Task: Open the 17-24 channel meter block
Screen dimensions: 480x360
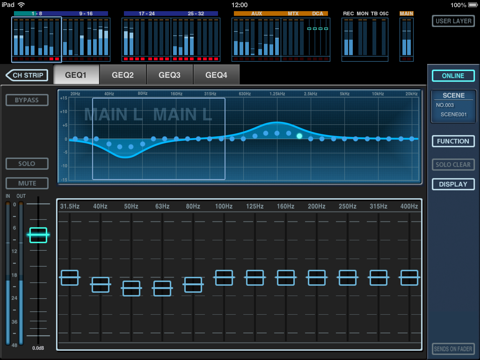Action: (x=146, y=39)
